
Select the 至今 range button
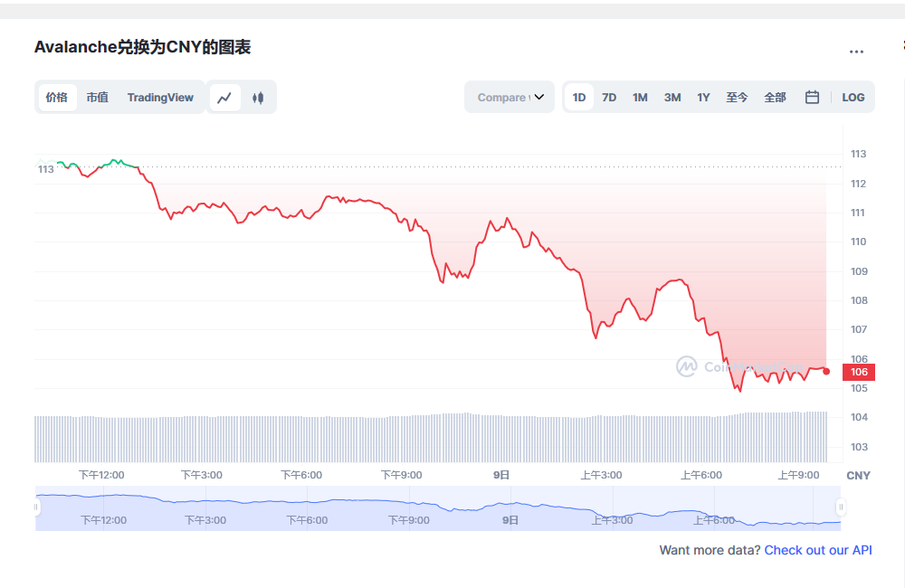[x=737, y=97]
